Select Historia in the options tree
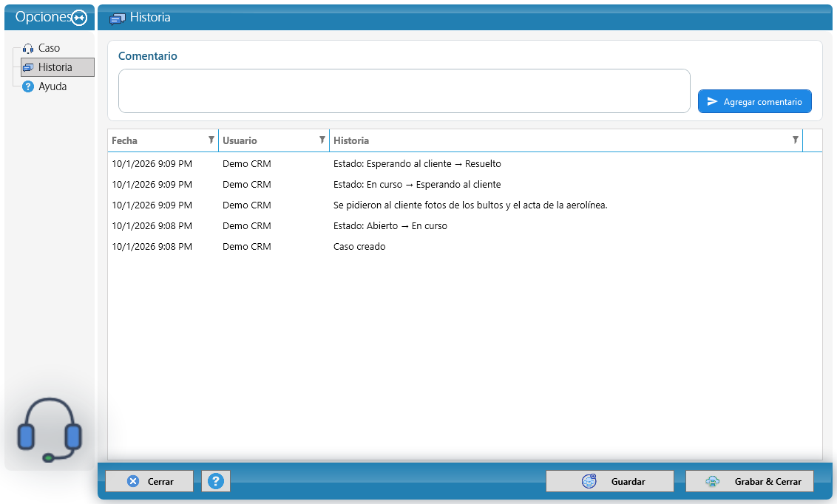This screenshot has width=837, height=504. [58, 67]
